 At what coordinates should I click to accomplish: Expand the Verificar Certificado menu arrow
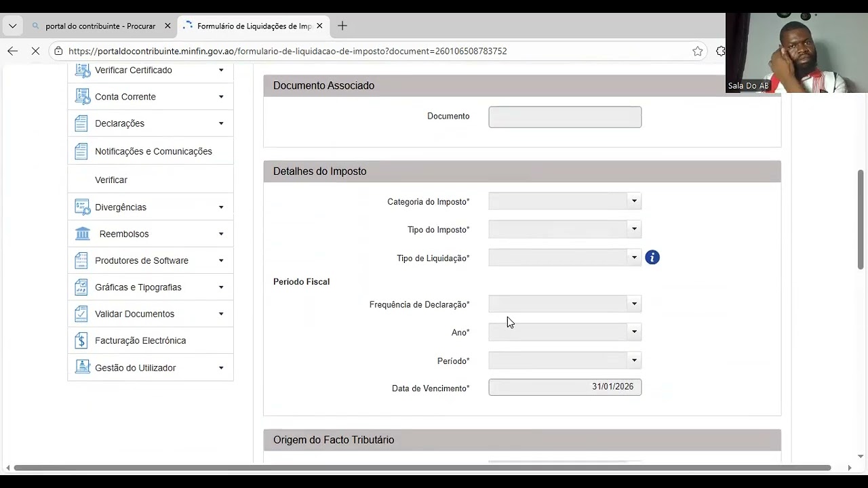tap(221, 70)
